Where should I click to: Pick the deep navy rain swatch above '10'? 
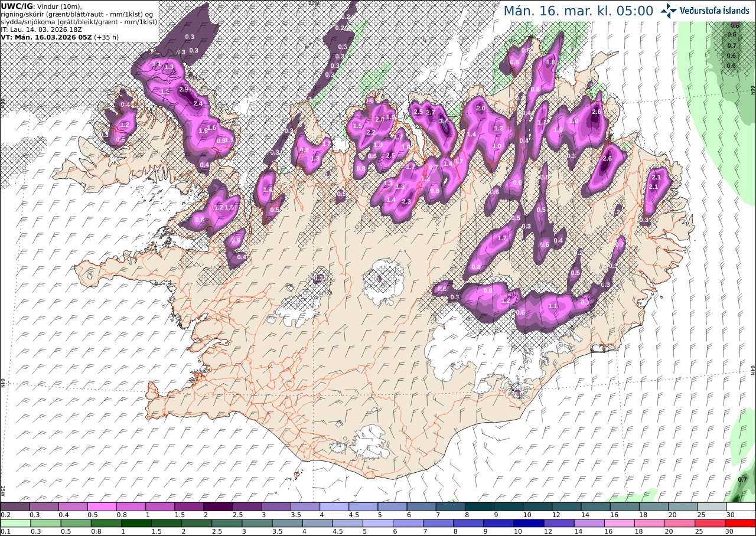pos(529,523)
